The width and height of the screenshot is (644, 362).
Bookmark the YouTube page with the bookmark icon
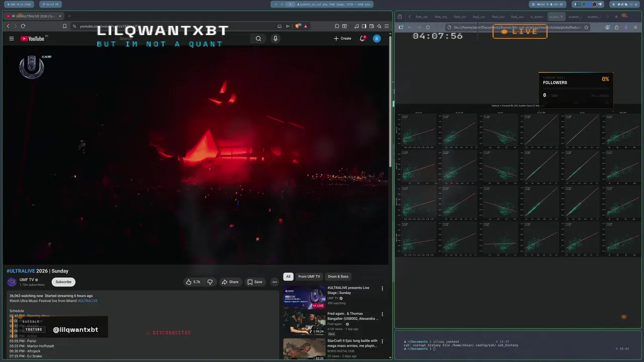(64, 26)
